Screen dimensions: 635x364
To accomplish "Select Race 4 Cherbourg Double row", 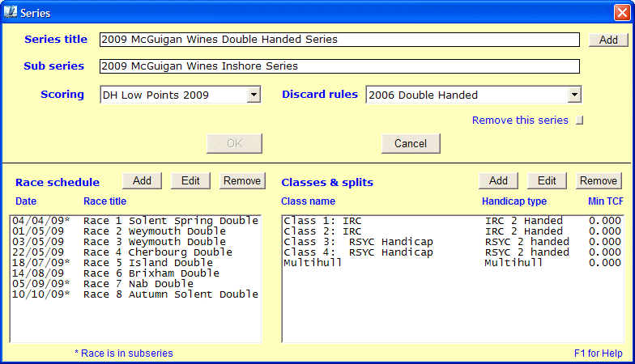I will tap(135, 252).
